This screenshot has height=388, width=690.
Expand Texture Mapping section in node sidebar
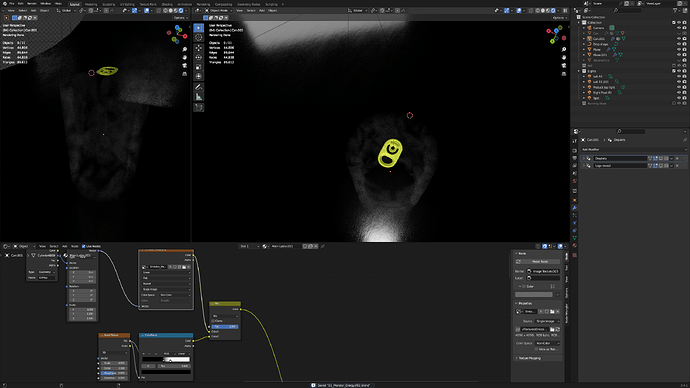[x=529, y=358]
